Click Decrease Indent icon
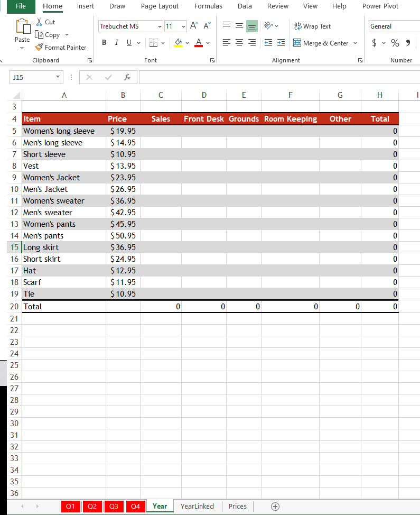This screenshot has width=420, height=515. click(268, 43)
